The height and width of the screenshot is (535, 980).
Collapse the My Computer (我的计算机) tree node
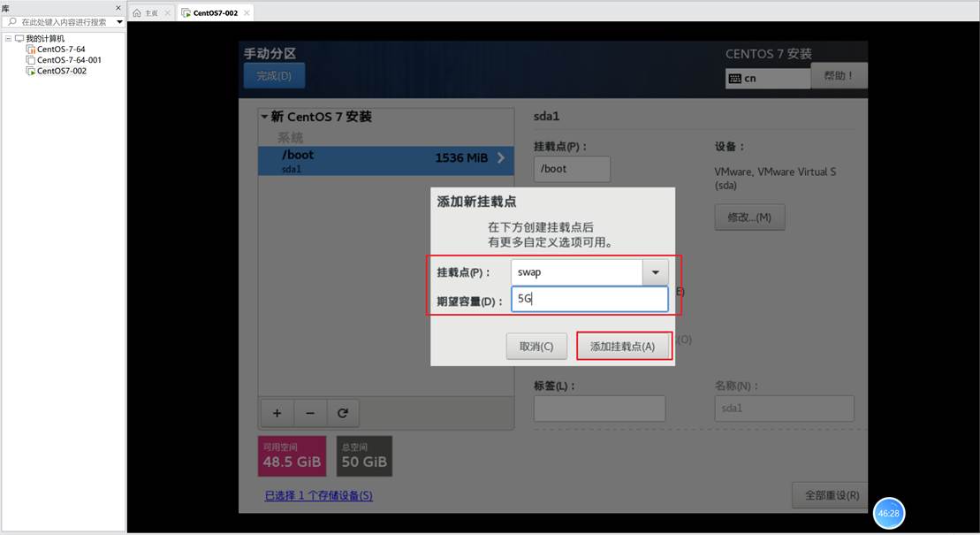click(x=8, y=38)
